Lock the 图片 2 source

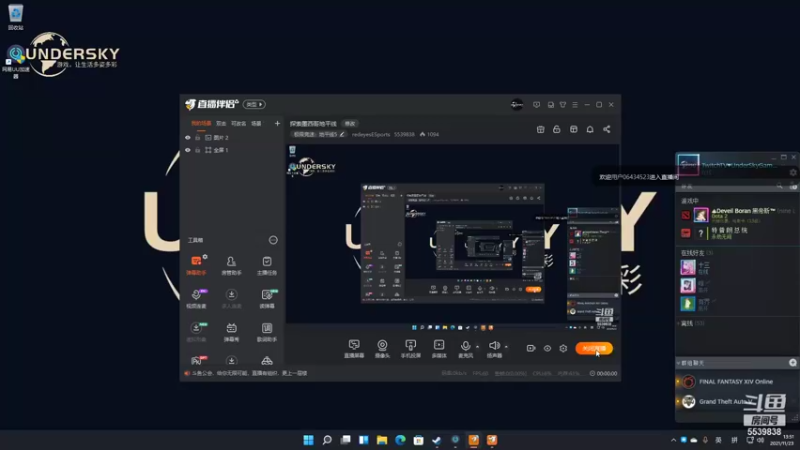click(x=197, y=138)
